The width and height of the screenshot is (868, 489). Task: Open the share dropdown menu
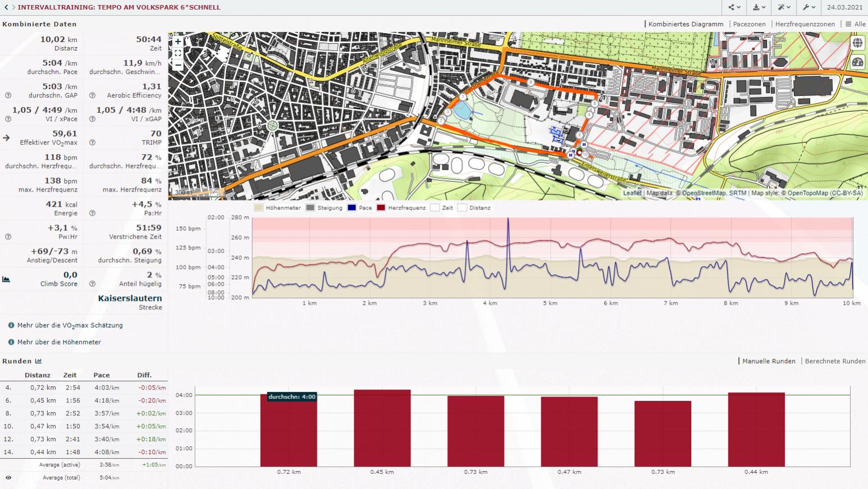click(734, 7)
